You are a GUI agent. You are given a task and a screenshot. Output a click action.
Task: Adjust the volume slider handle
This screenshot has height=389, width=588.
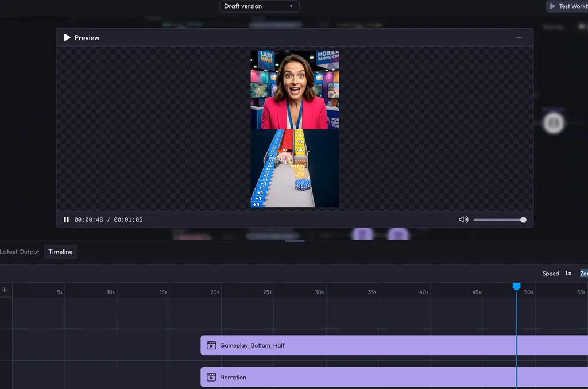coord(523,220)
